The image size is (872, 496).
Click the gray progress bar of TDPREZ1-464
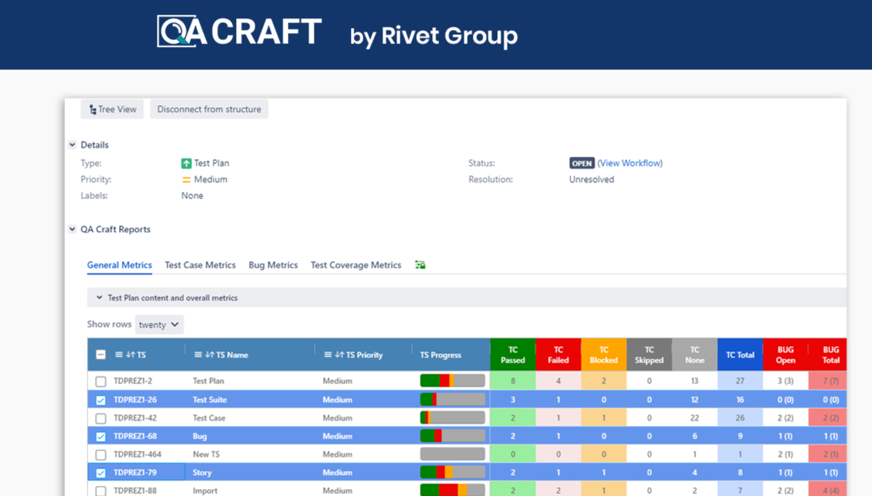pyautogui.click(x=453, y=454)
